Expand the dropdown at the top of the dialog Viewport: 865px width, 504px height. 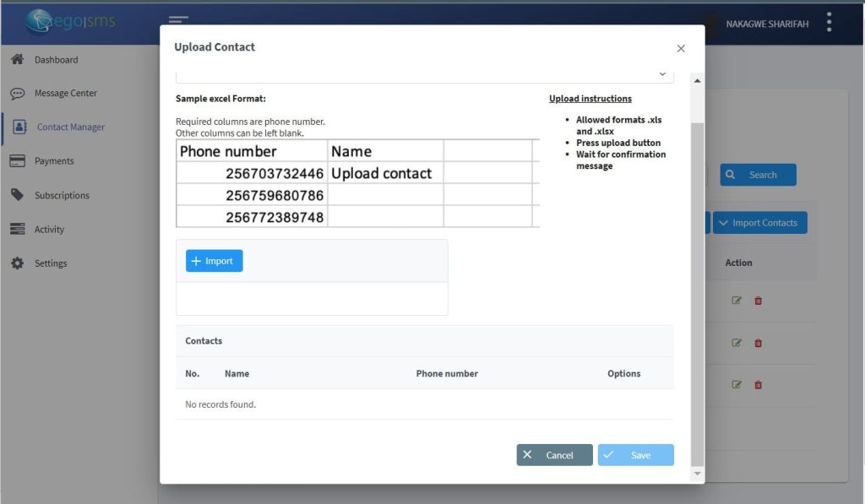(661, 74)
